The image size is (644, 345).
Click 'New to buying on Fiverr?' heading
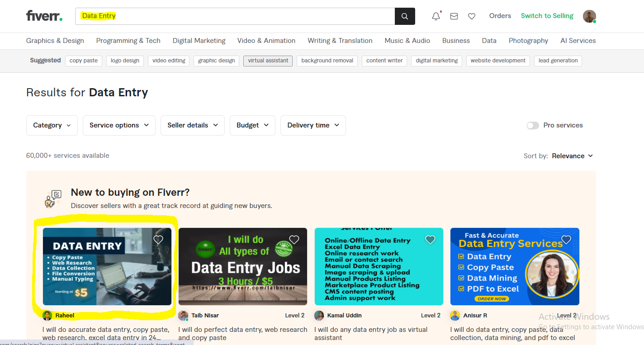(x=130, y=193)
